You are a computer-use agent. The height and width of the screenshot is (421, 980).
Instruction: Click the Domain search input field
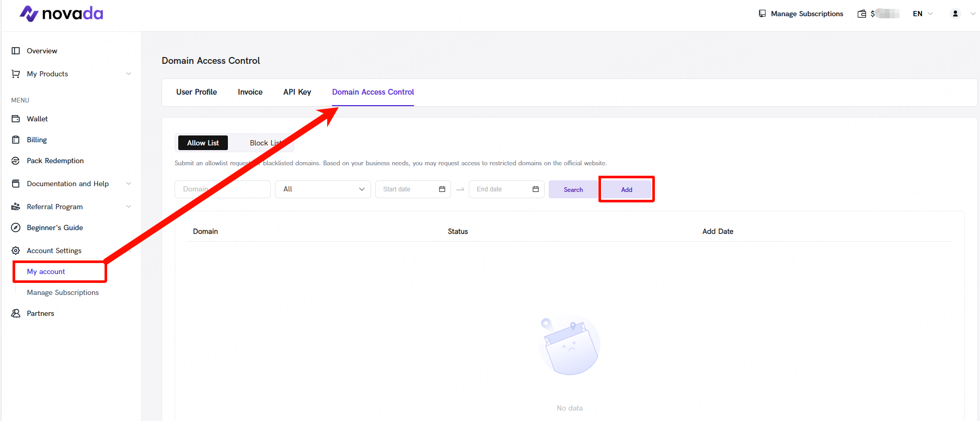pos(222,189)
